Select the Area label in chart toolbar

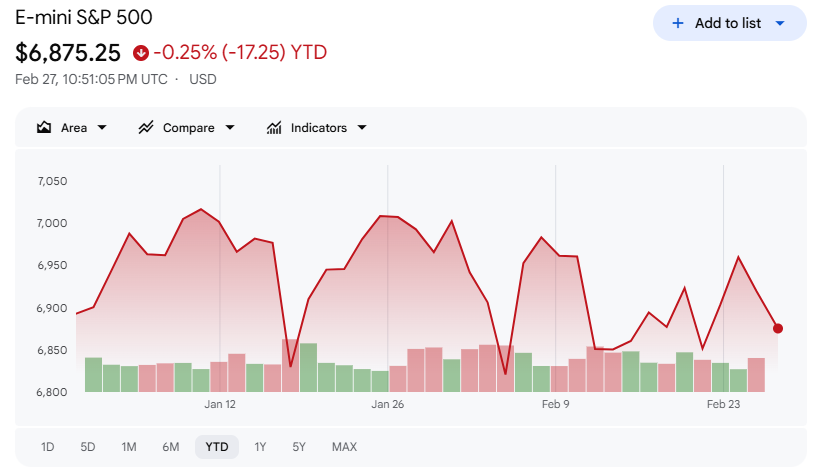[x=74, y=128]
